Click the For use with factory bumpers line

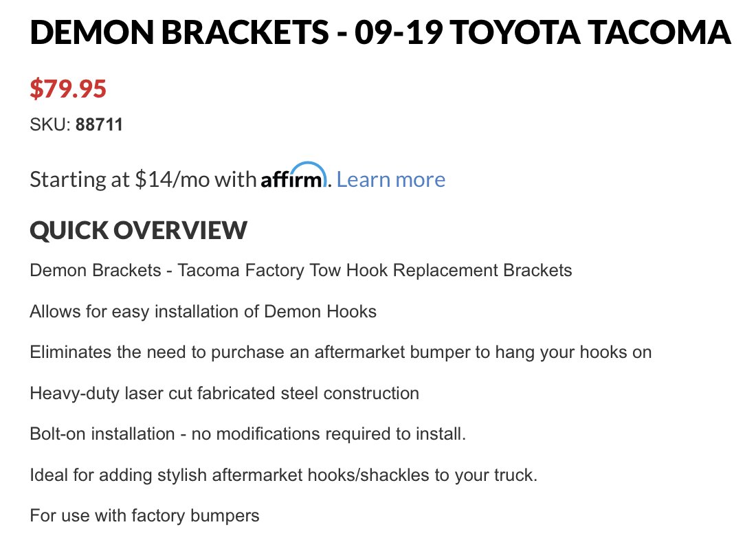(x=144, y=516)
